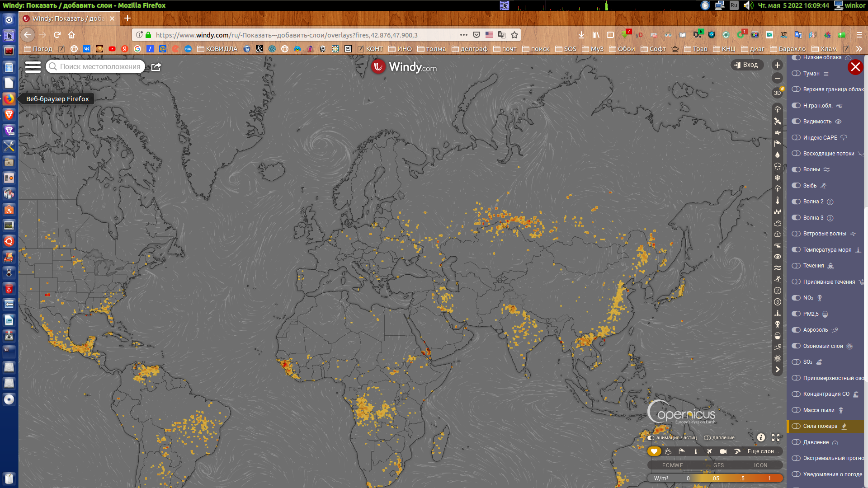Switch to the ICON model
Screen dimensions: 868x488
click(760, 465)
